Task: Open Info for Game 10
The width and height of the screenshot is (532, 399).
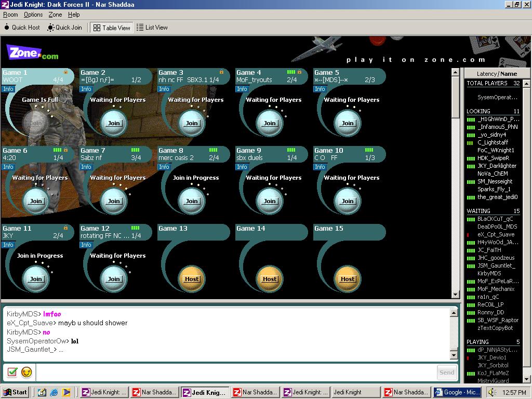Action: click(x=320, y=167)
